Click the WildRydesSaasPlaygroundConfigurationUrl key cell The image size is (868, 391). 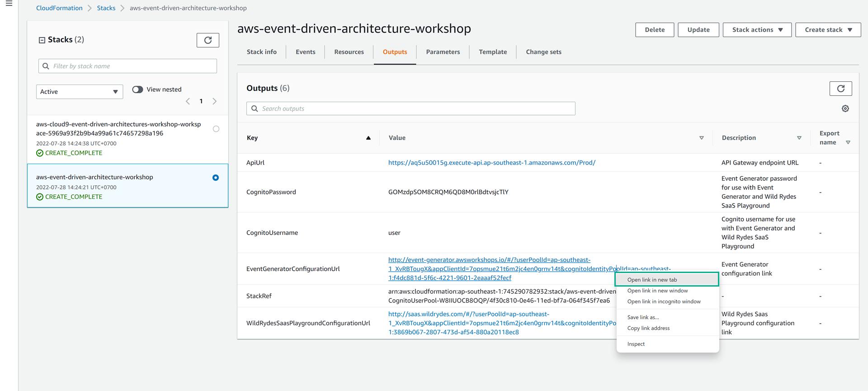pos(308,323)
